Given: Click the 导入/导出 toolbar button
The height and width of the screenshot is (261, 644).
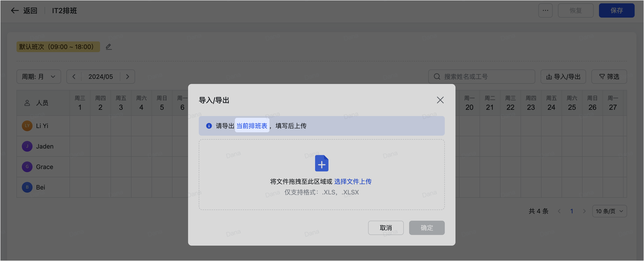Looking at the screenshot, I should click(563, 76).
